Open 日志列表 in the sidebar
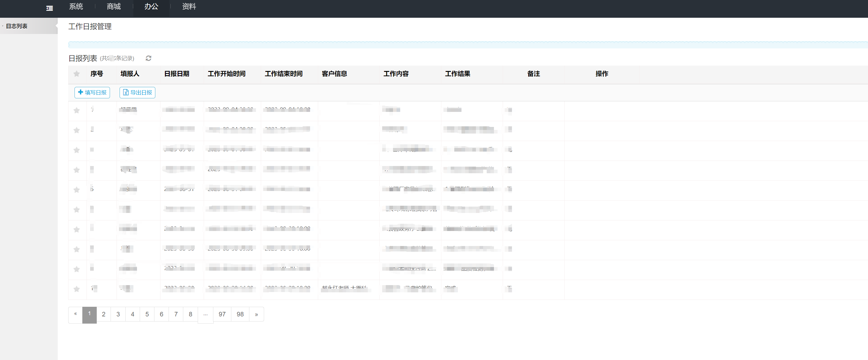The height and width of the screenshot is (360, 868). tap(29, 26)
